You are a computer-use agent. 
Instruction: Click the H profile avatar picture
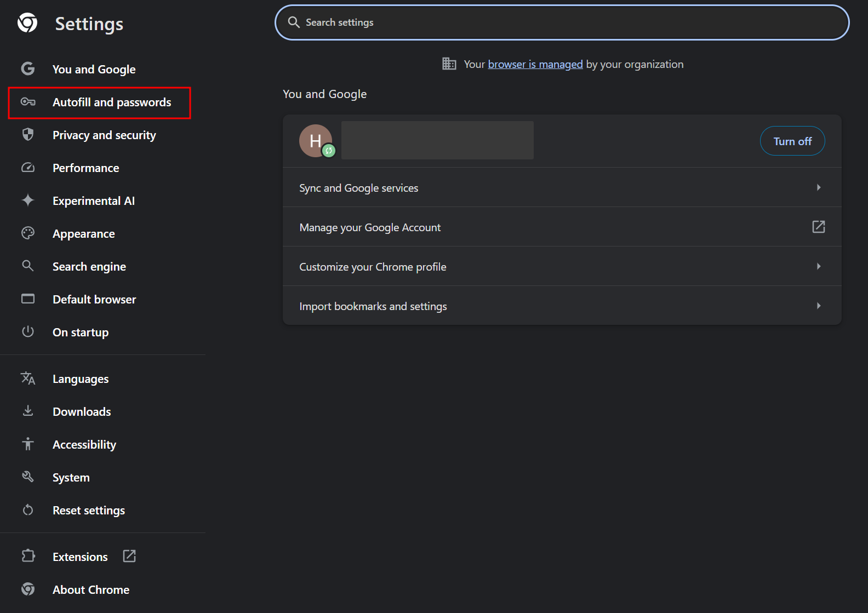(316, 141)
